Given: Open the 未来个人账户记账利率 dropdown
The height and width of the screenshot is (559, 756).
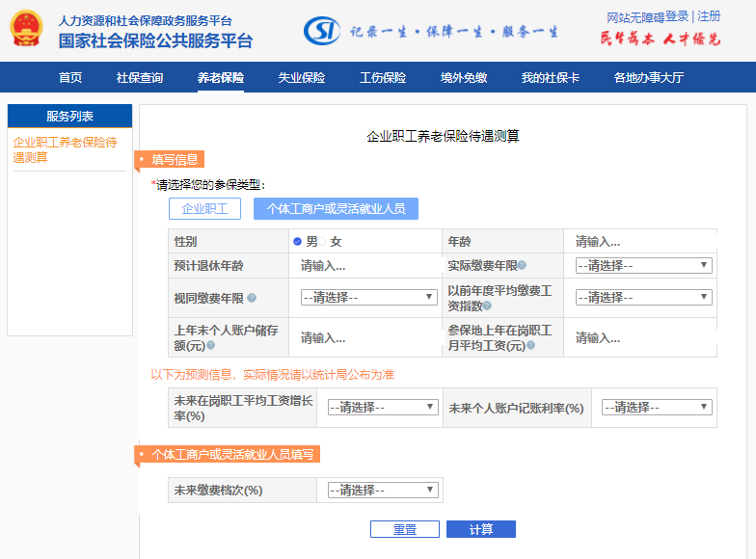Looking at the screenshot, I should 657,407.
